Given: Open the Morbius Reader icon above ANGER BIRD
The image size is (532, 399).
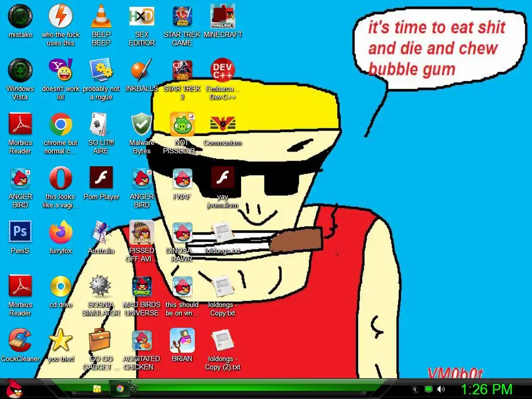Looking at the screenshot, I should tap(20, 125).
